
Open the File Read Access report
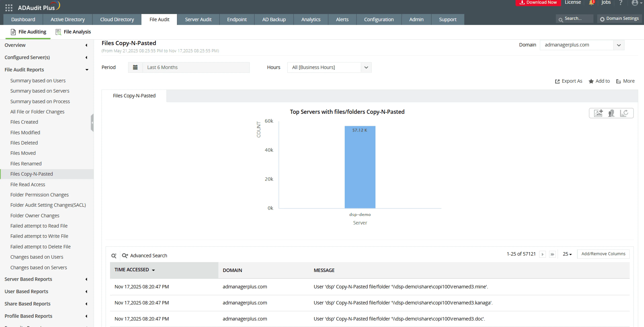point(28,185)
